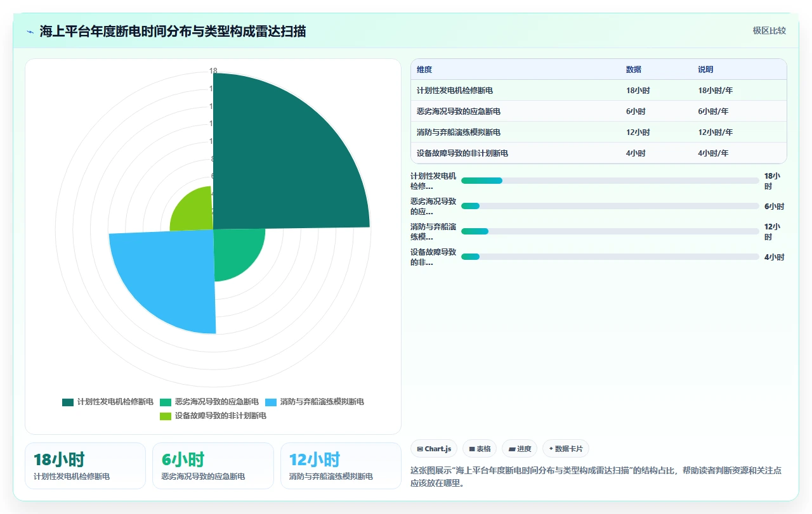
Task: Click the Chart.js tag chip
Action: pyautogui.click(x=434, y=449)
